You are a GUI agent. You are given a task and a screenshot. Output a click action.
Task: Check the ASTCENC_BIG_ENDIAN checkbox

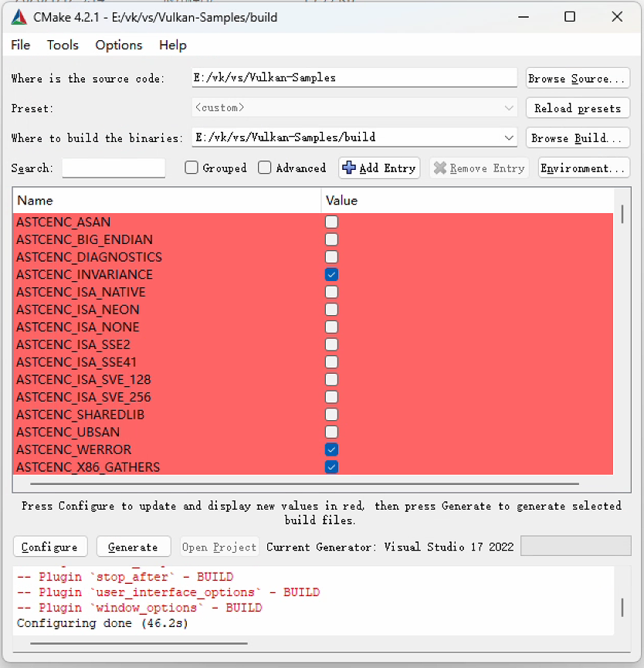click(331, 239)
